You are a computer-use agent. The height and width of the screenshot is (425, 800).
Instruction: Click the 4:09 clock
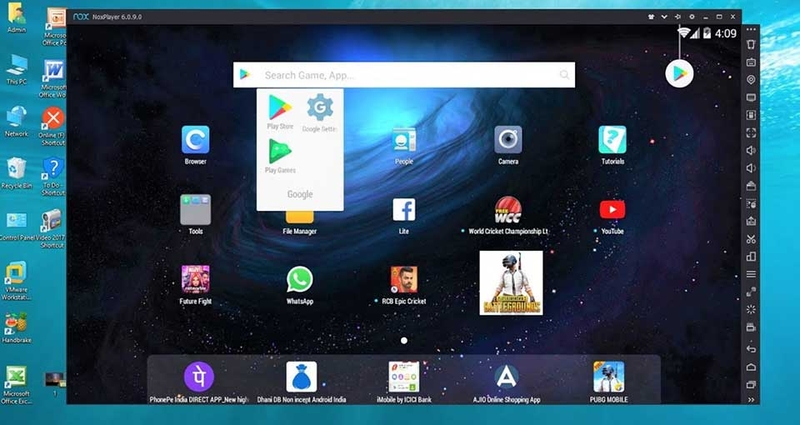[726, 34]
